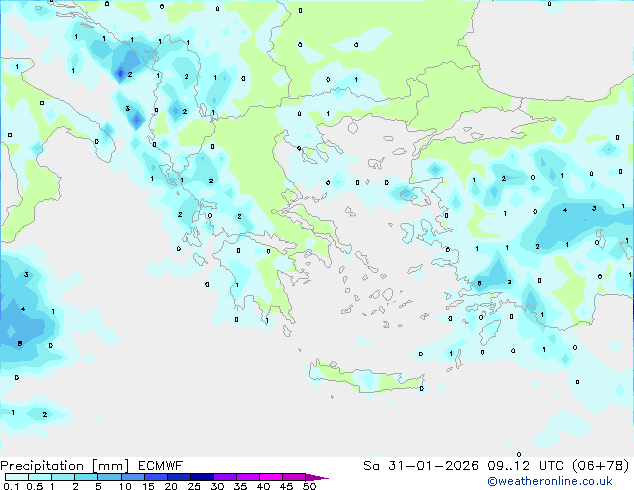Click the legend value "25"
The image size is (634, 490).
pyautogui.click(x=194, y=486)
